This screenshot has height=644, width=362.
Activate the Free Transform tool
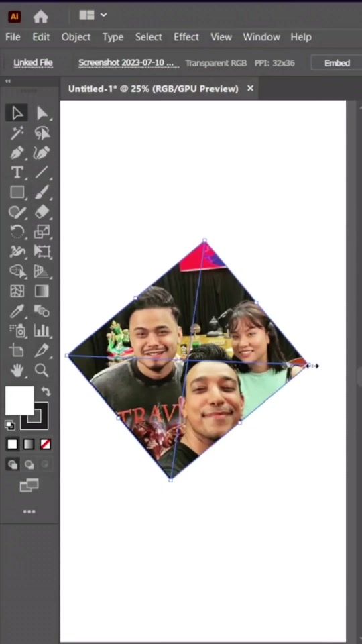point(42,252)
